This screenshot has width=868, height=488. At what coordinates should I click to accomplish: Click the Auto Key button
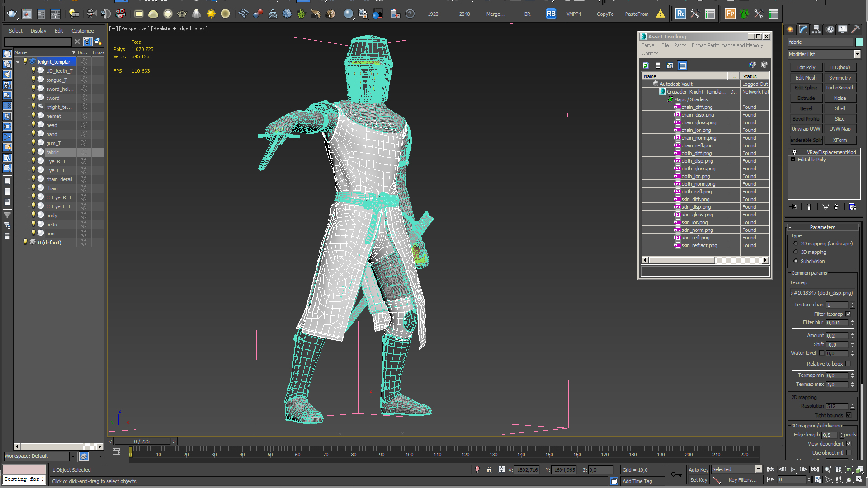[698, 470]
